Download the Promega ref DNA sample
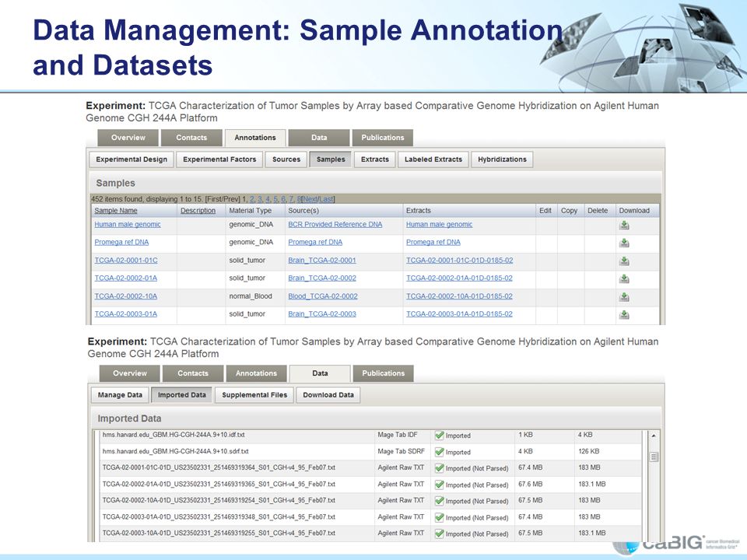 coord(624,243)
